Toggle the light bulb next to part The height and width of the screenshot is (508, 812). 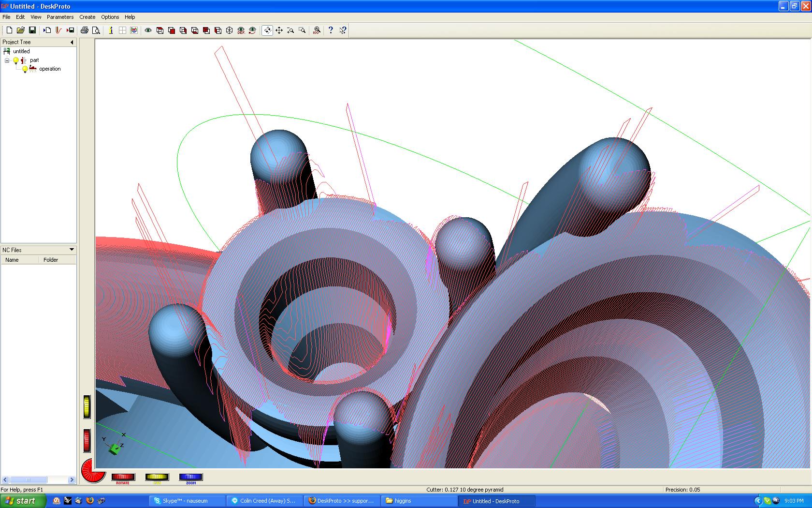(x=16, y=60)
